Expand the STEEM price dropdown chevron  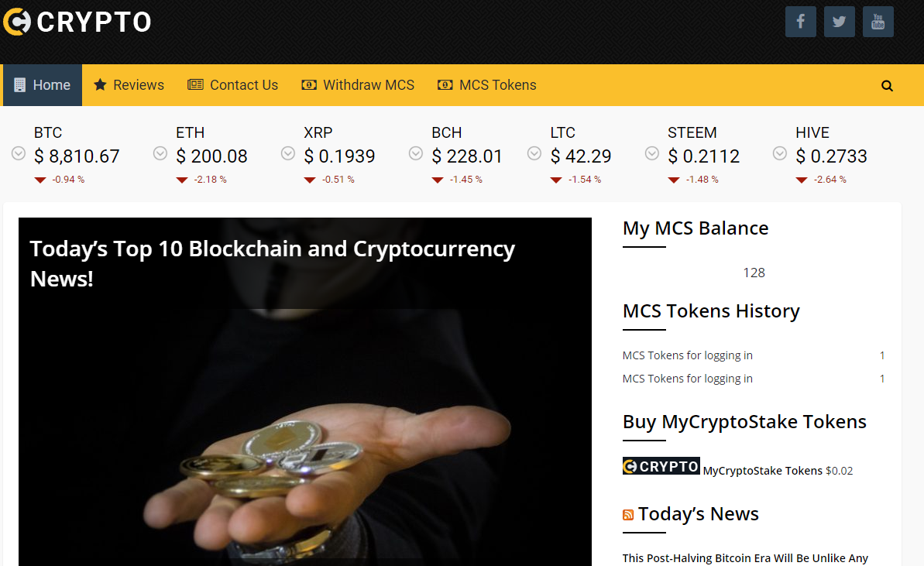click(651, 154)
